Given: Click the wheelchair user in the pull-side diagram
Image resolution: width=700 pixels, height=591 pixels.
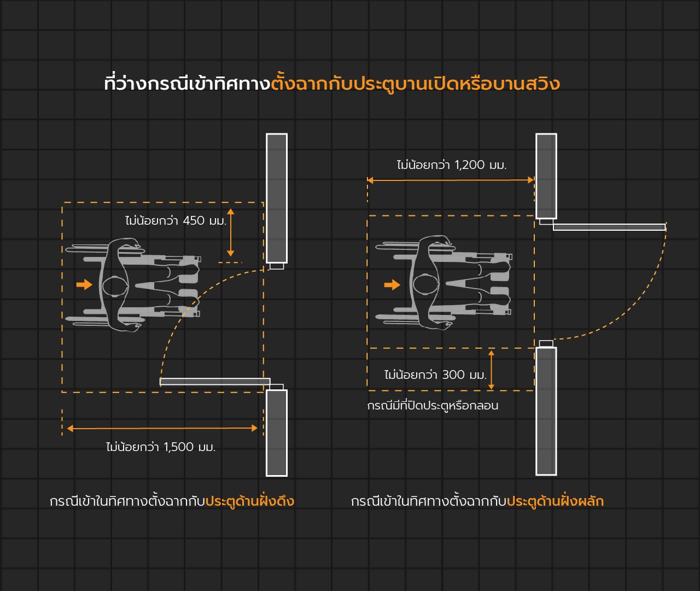Looking at the screenshot, I should (133, 284).
